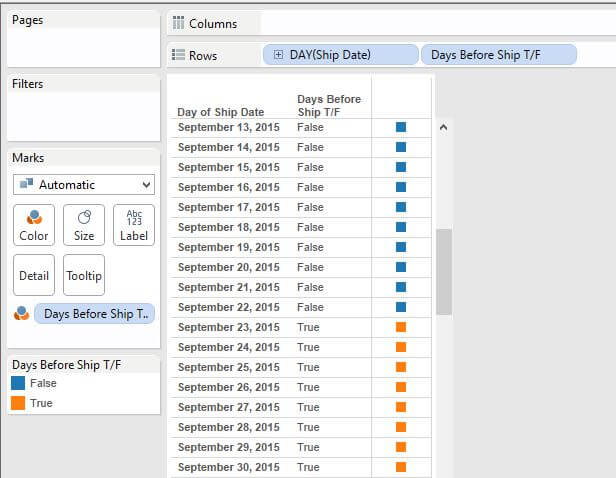Expand the DAY(Ship Date) pill hierarchy
The width and height of the screenshot is (616, 478).
pyautogui.click(x=278, y=55)
